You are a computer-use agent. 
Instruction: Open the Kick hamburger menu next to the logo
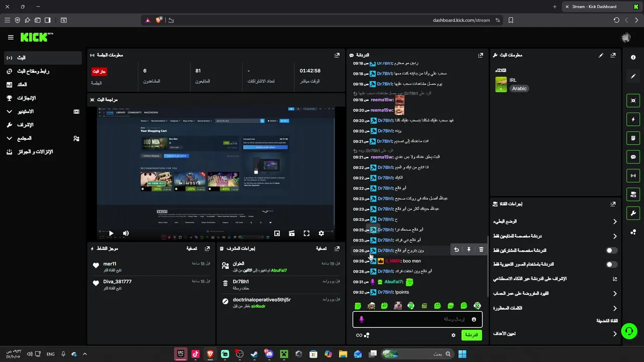[11, 37]
